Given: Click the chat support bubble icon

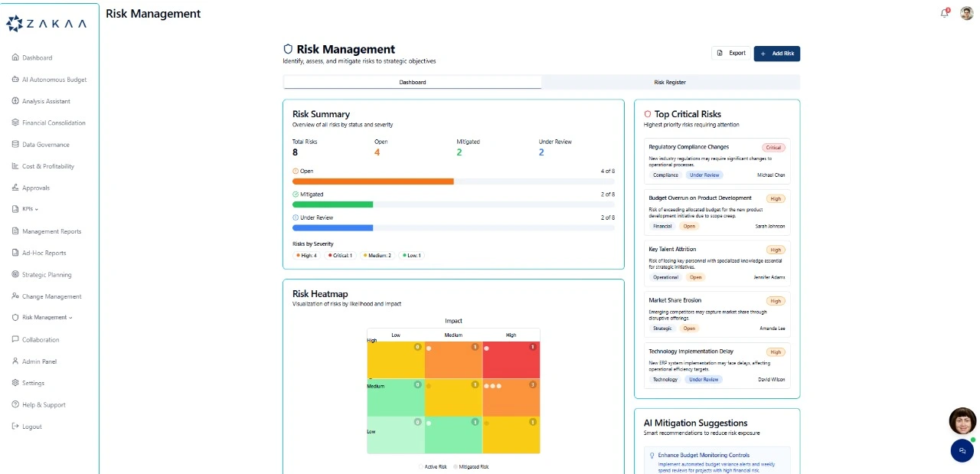Looking at the screenshot, I should (962, 451).
